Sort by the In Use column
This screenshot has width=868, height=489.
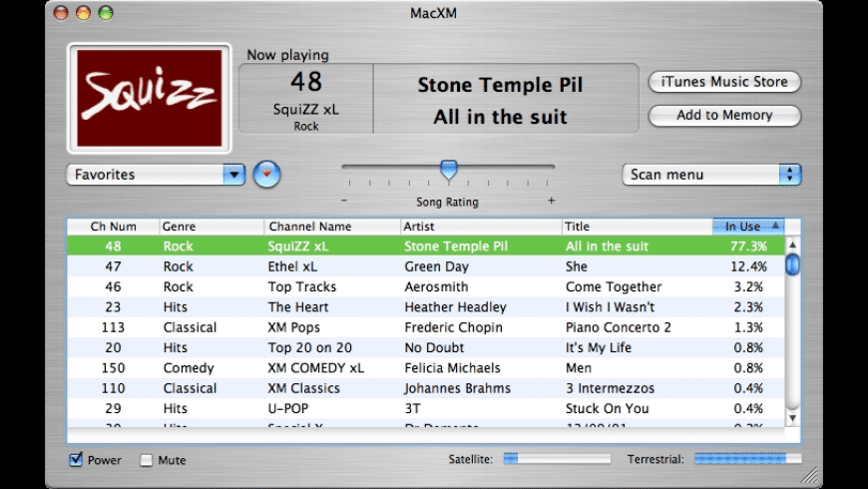[x=747, y=227]
